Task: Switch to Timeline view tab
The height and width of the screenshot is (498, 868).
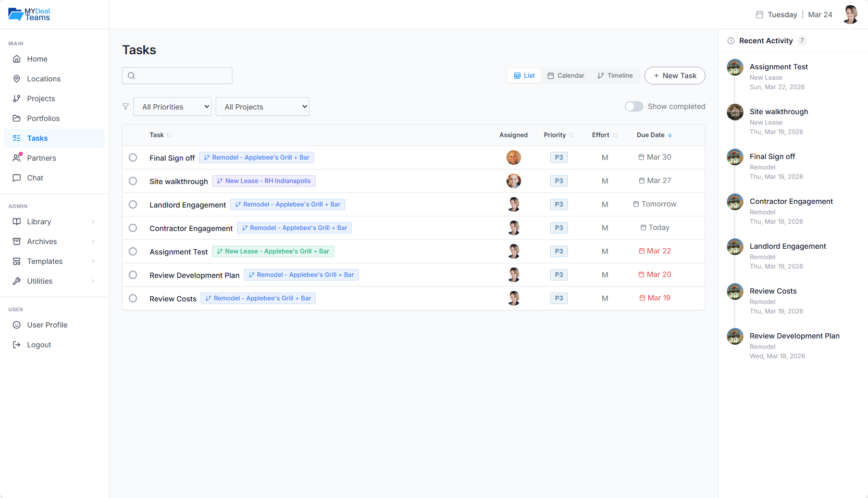Action: click(615, 76)
